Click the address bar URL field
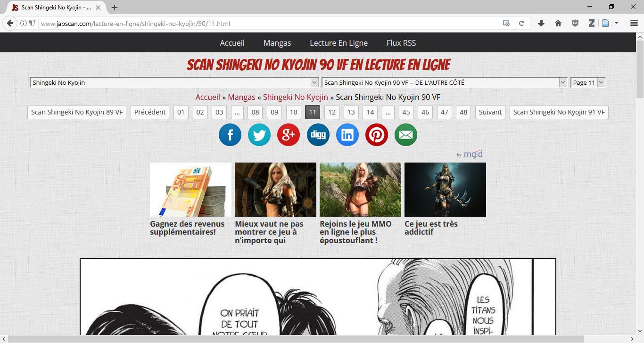This screenshot has height=343, width=644. 269,23
